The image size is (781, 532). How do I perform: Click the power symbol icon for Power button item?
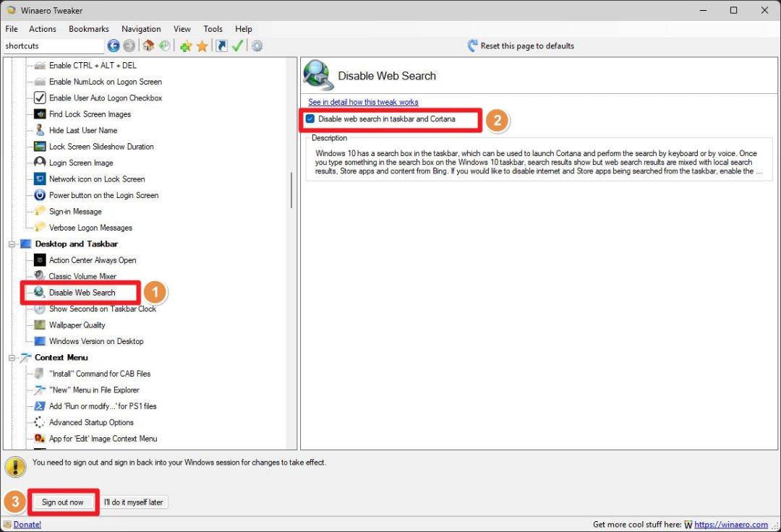tap(40, 195)
